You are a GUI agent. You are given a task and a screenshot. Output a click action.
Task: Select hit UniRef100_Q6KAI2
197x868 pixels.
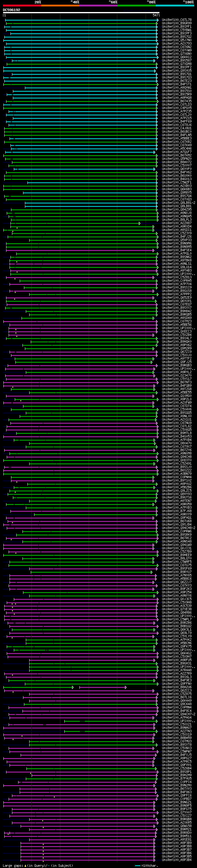pyautogui.click(x=177, y=57)
